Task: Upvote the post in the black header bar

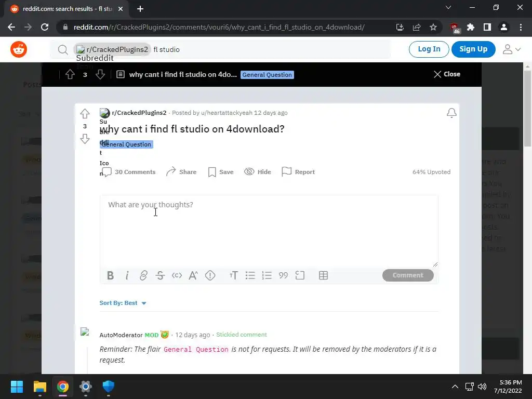Action: (70, 74)
